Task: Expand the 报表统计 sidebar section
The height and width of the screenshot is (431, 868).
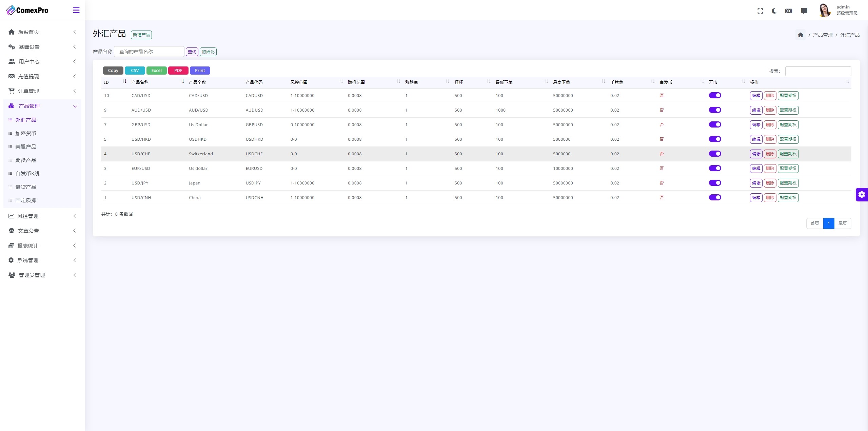Action: point(42,246)
